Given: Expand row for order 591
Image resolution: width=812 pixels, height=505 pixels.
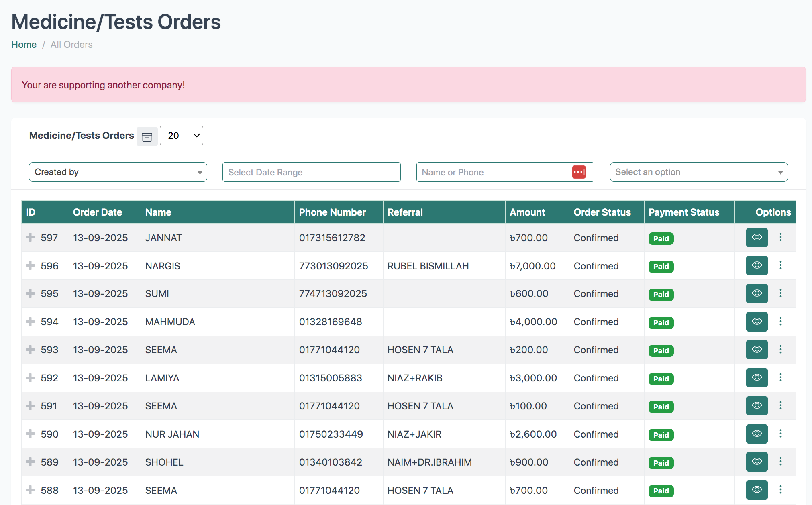Looking at the screenshot, I should [x=30, y=406].
